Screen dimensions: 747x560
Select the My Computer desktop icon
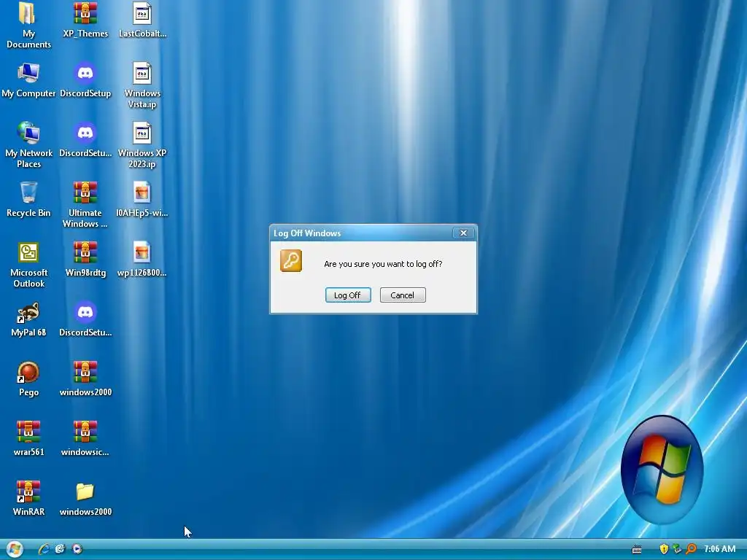28,80
